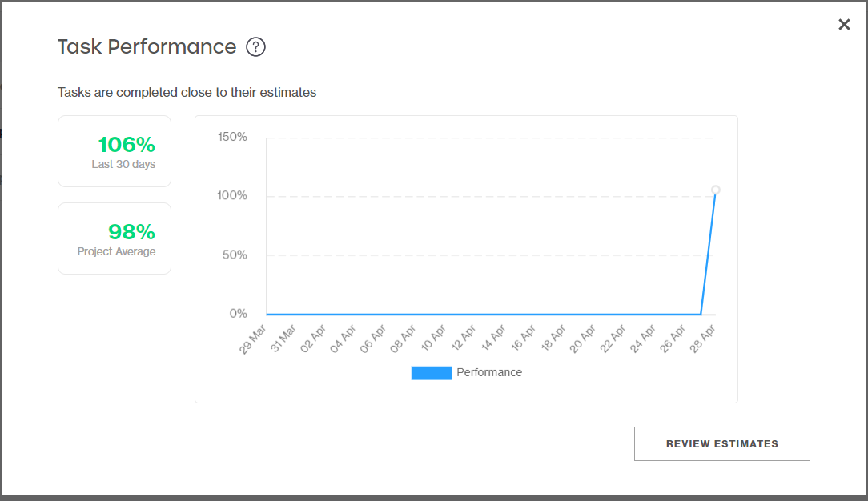Select the final data point marker on chart
This screenshot has width=868, height=501.
coord(715,190)
